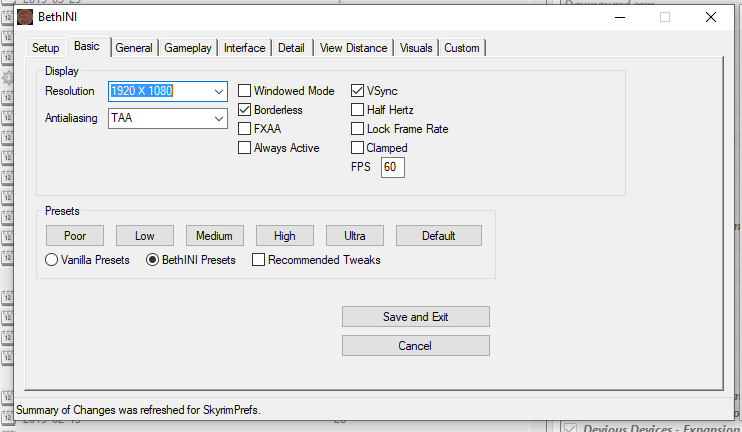
Task: Open the Resolution dropdown
Action: click(x=219, y=91)
